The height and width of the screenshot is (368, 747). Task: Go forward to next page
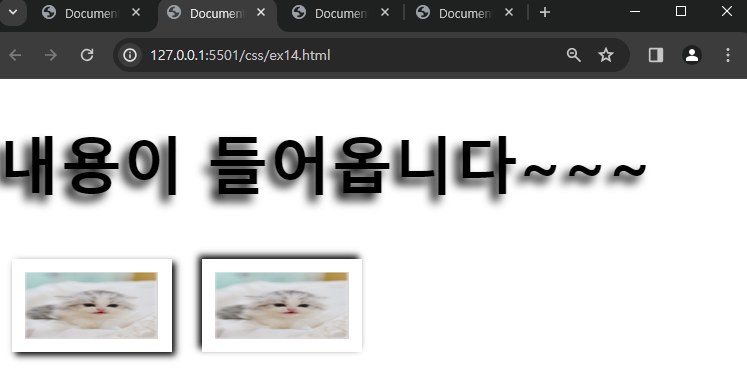pos(50,55)
